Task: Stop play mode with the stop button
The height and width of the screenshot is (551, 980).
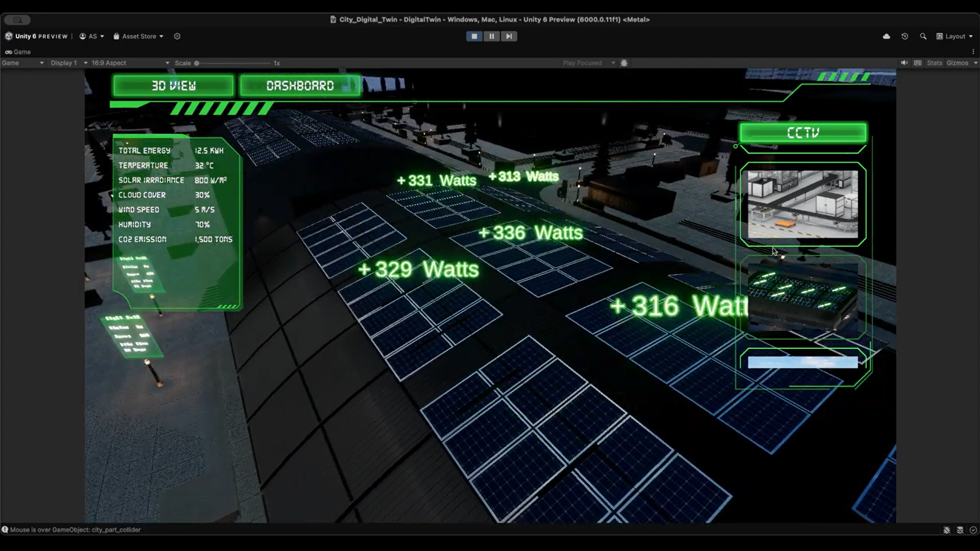Action: 474,36
